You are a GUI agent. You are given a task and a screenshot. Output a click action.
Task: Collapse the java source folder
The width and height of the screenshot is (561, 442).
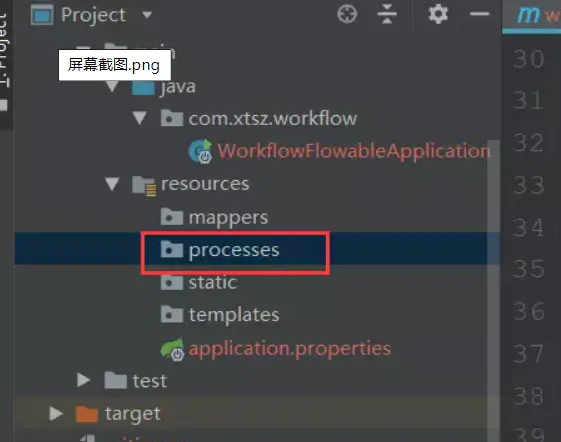click(112, 86)
